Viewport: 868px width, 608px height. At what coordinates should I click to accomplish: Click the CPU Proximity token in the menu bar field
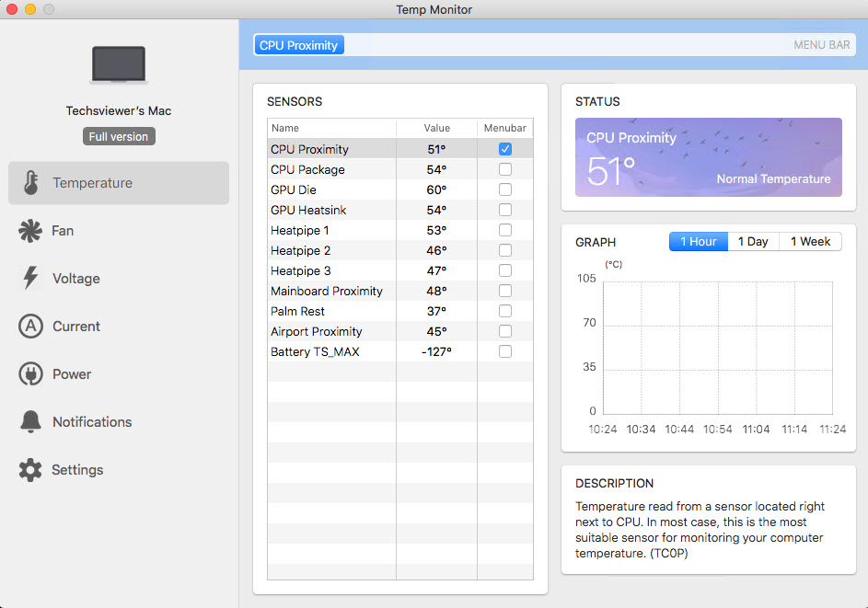[x=298, y=45]
